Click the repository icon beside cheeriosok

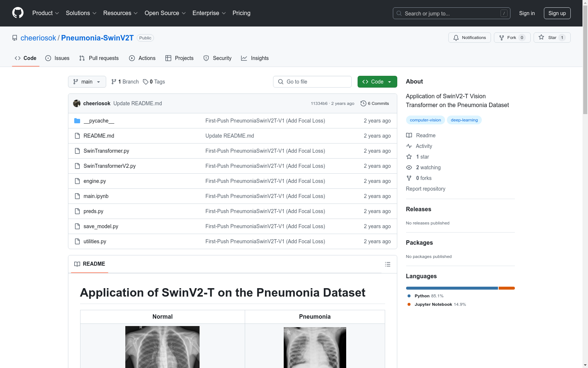(x=15, y=38)
